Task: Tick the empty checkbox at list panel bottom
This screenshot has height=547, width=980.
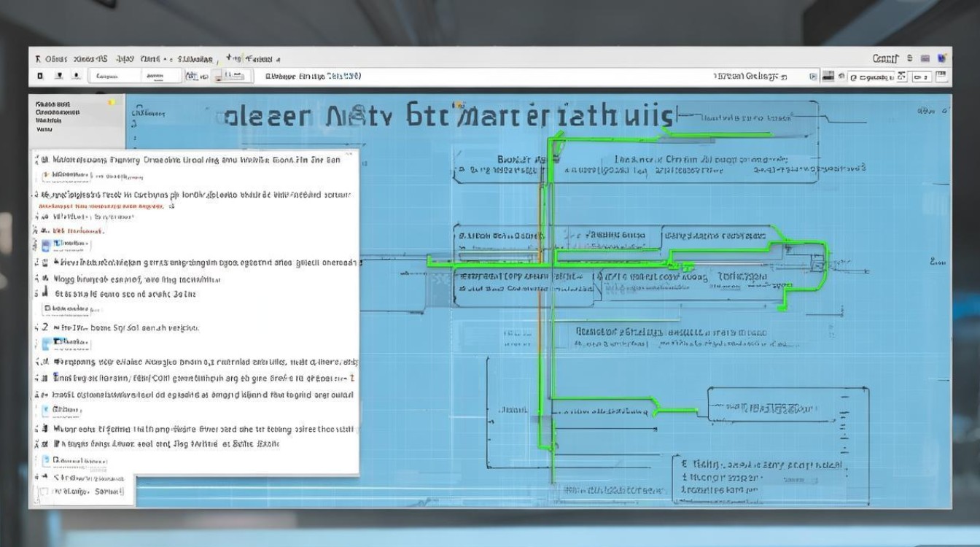Action: [44, 492]
